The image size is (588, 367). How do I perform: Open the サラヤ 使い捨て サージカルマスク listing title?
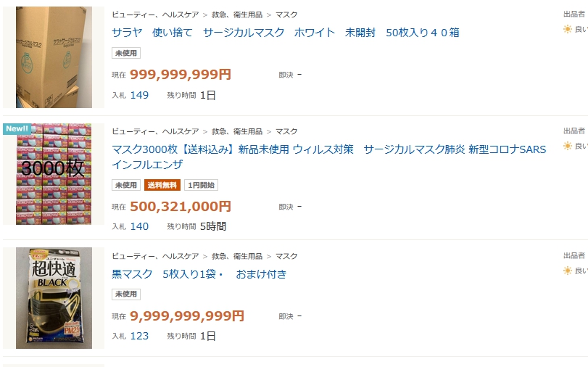point(285,33)
